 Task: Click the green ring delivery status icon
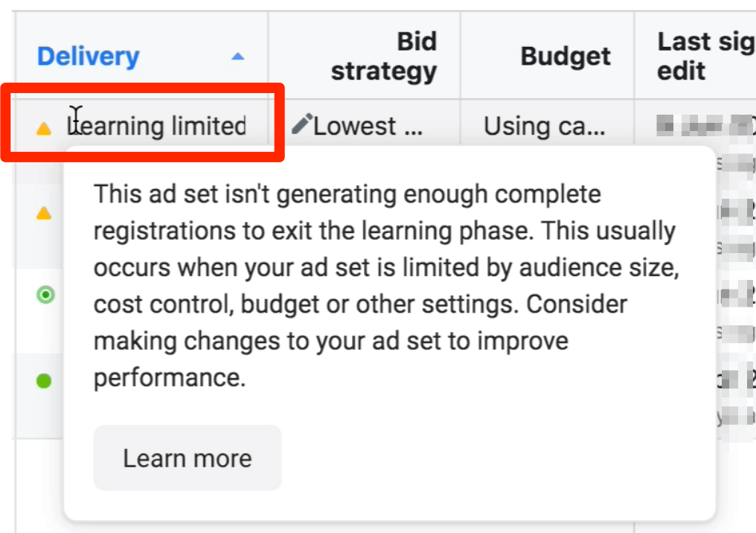pyautogui.click(x=45, y=296)
